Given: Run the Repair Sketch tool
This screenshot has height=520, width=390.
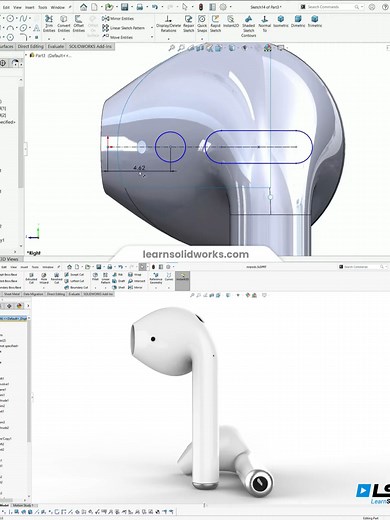Looking at the screenshot, I should (x=188, y=24).
